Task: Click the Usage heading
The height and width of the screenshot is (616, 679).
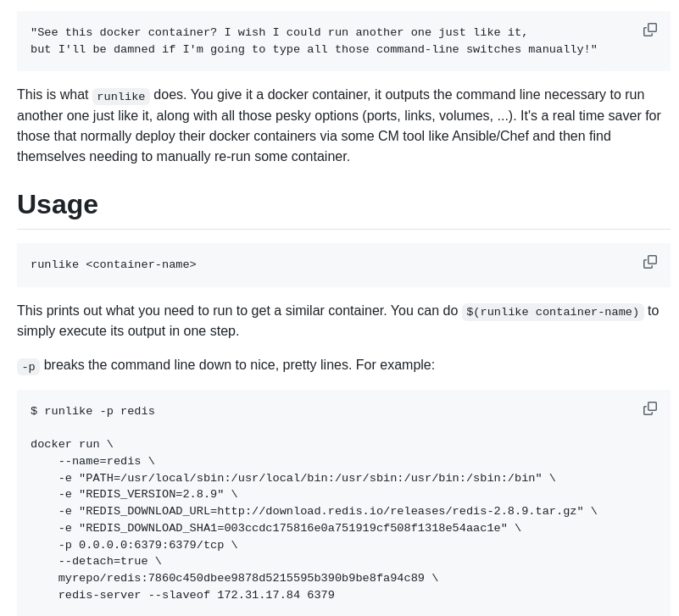Action: click(58, 204)
